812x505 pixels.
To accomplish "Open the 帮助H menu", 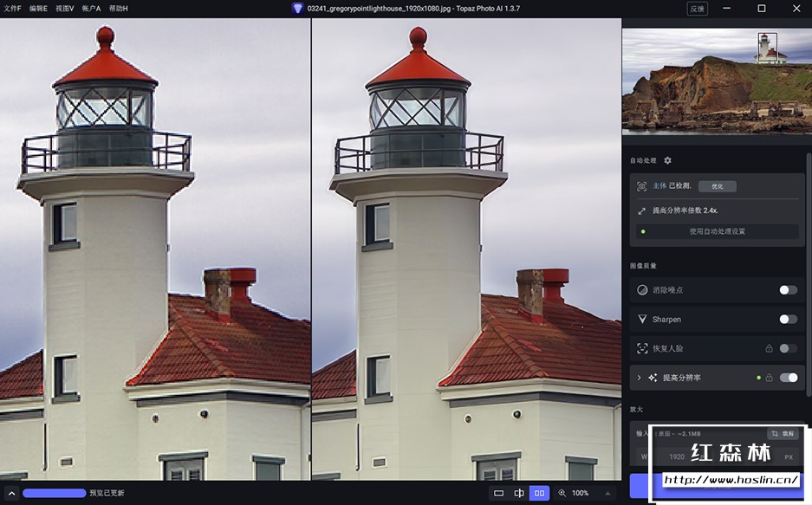I will tap(118, 9).
